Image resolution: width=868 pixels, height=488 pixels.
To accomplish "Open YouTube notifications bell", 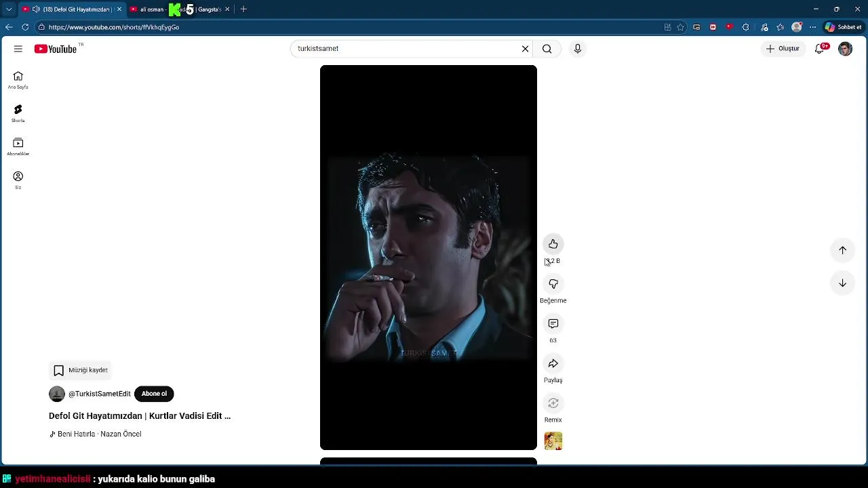I will click(x=820, y=49).
